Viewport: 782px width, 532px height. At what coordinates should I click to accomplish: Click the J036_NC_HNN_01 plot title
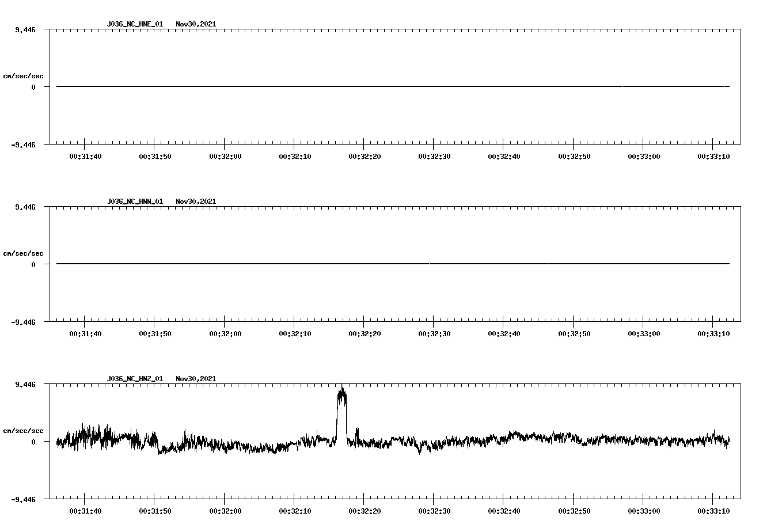[135, 202]
